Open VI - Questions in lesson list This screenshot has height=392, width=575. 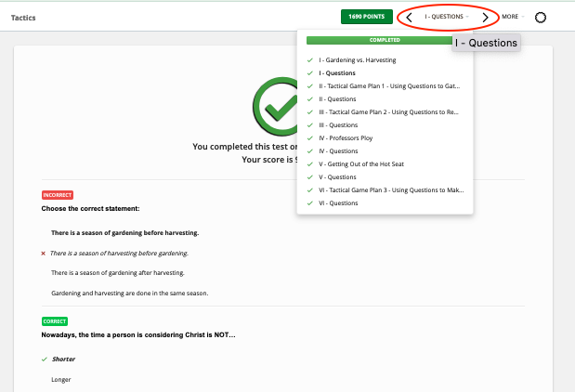click(338, 203)
